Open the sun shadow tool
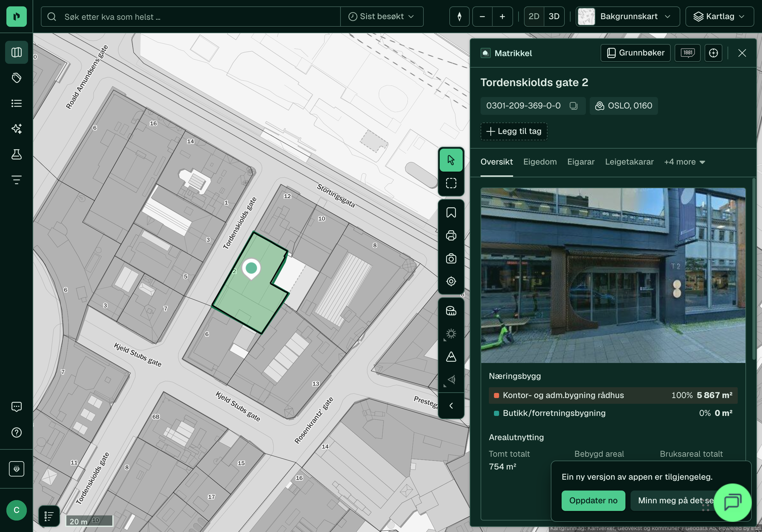This screenshot has height=532, width=762. [451, 334]
